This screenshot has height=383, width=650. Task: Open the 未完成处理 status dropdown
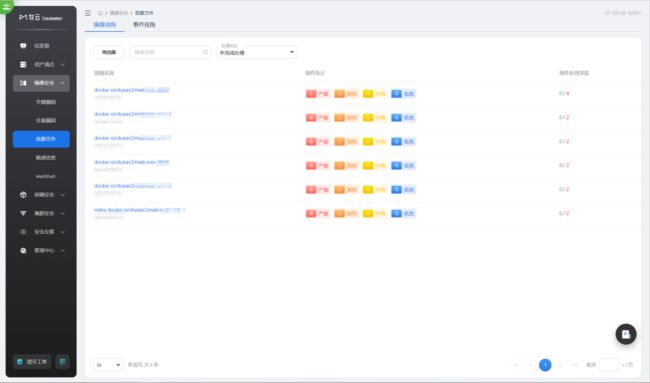(x=257, y=52)
